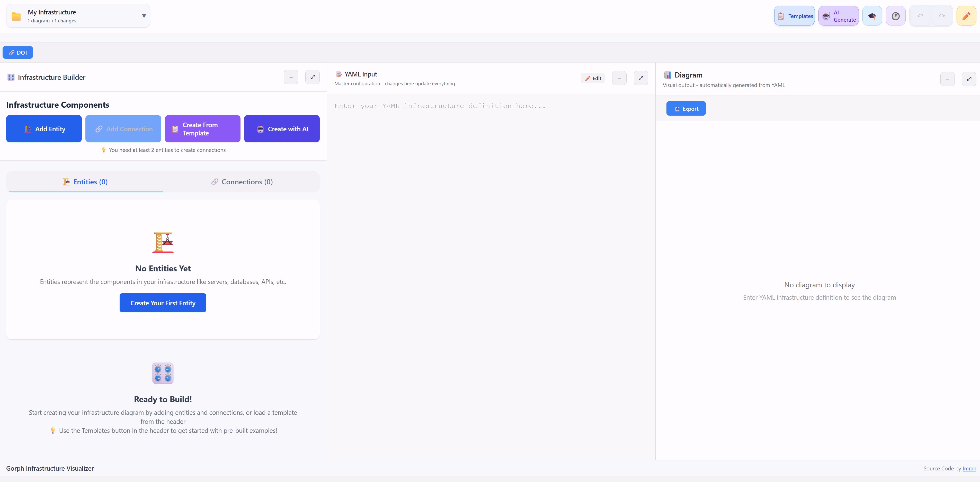Collapse the Diagram panel
980x482 pixels.
(x=947, y=79)
